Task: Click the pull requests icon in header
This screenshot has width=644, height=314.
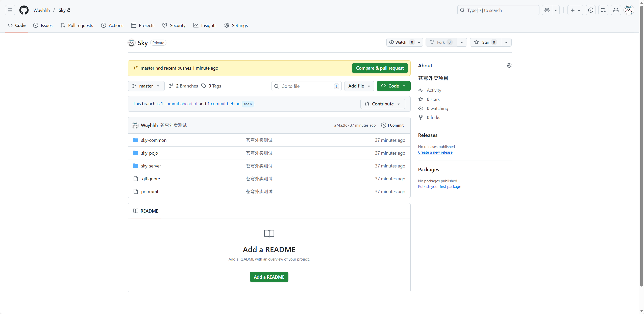Action: [x=603, y=10]
